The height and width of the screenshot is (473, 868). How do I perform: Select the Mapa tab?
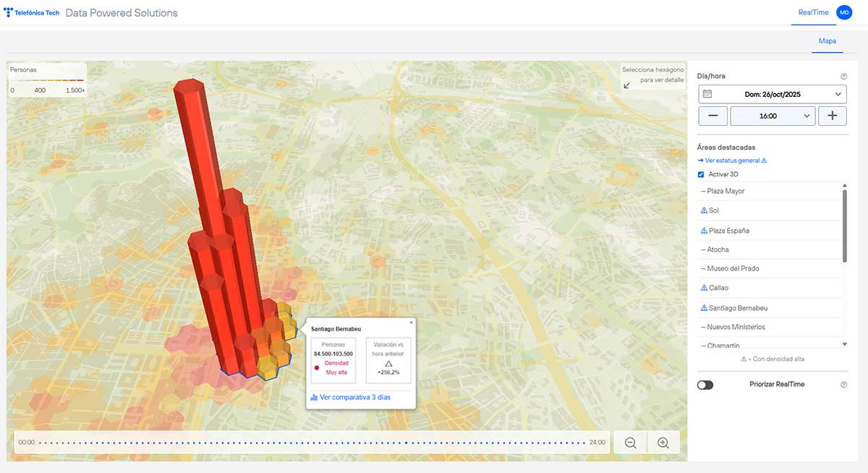point(827,41)
